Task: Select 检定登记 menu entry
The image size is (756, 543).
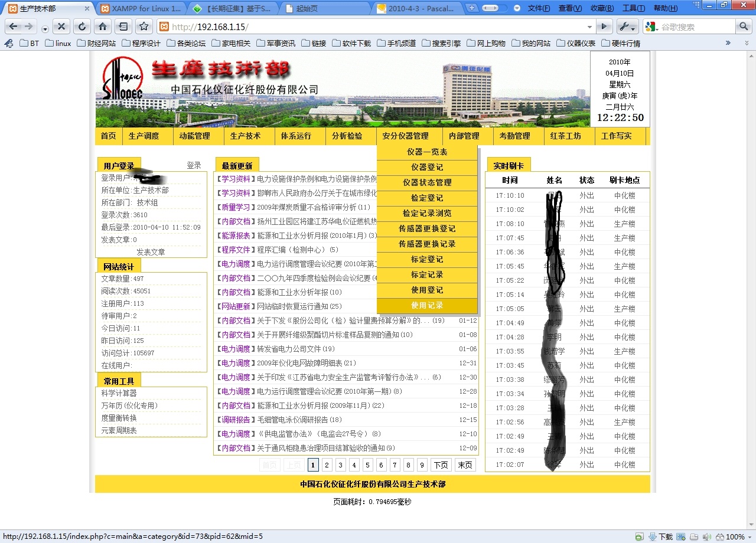Action: tap(427, 198)
